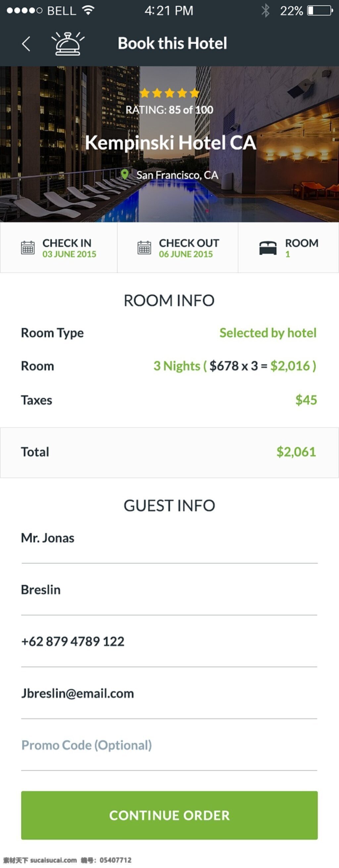Tap the back arrow icon
Screen dimensions: 339x868
26,44
